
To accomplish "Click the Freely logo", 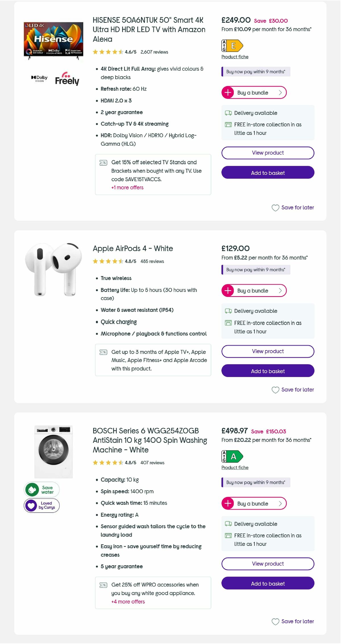I will (67, 80).
